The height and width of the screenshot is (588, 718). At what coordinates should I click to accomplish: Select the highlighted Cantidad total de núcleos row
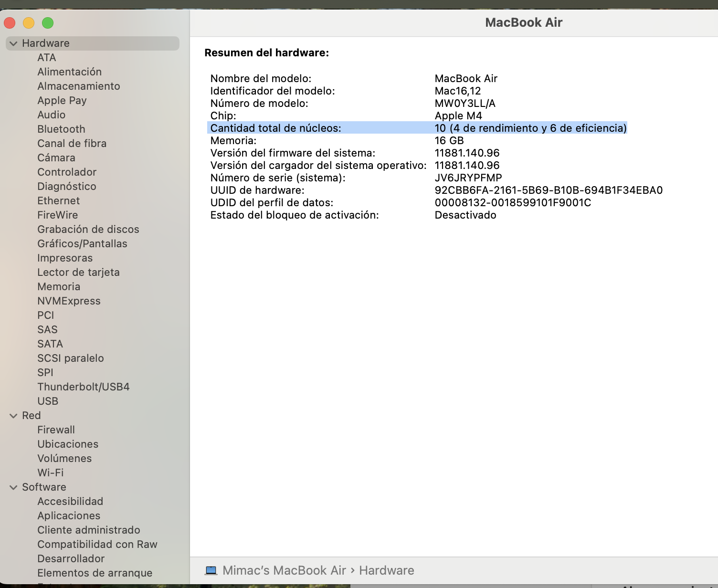(x=417, y=128)
